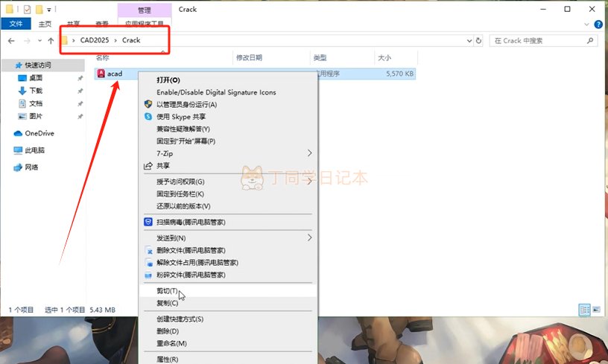Screen dimensions: 608x364
Task: Choose 固定到任务栏(K)
Action: pos(229,194)
